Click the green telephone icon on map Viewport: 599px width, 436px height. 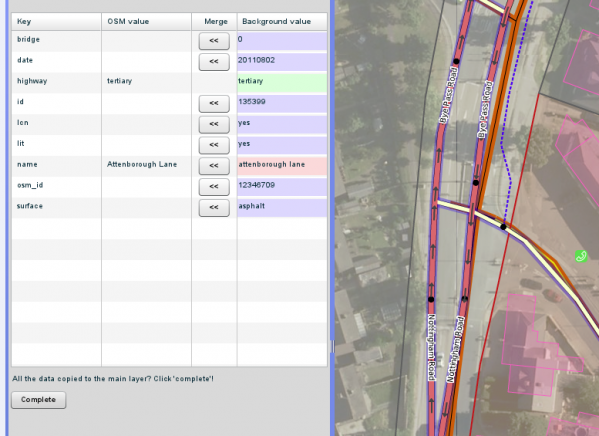tap(581, 256)
